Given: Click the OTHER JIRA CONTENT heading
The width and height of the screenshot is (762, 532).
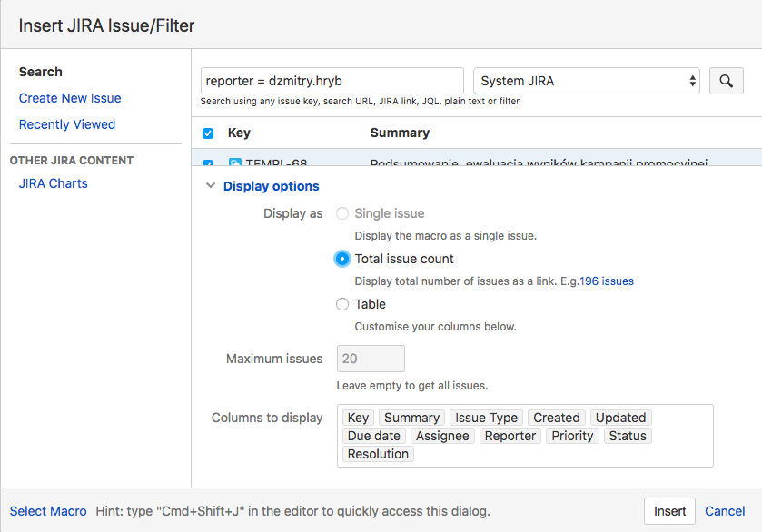Looking at the screenshot, I should pos(72,161).
